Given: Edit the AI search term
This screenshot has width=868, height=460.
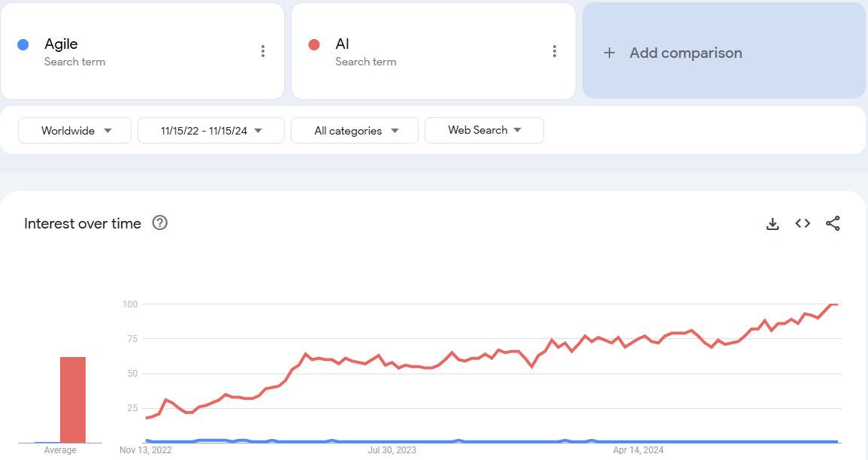Looking at the screenshot, I should (x=343, y=44).
